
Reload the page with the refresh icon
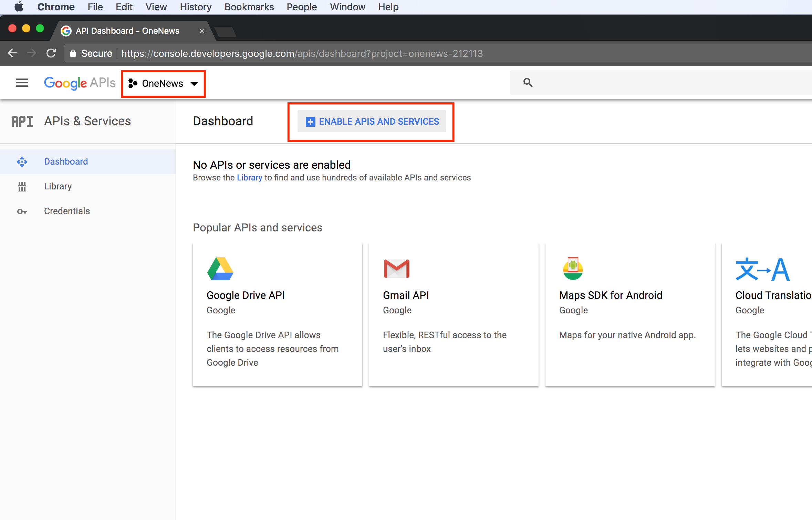click(51, 53)
